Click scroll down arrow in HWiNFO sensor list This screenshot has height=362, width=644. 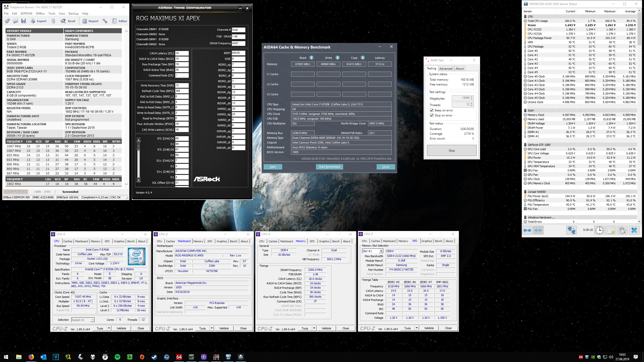pyautogui.click(x=639, y=221)
